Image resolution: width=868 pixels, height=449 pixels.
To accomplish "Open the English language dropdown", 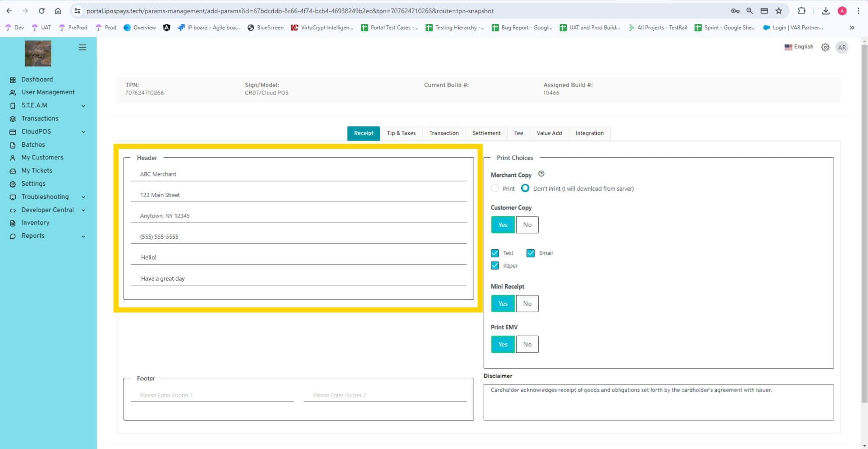I will click(798, 47).
